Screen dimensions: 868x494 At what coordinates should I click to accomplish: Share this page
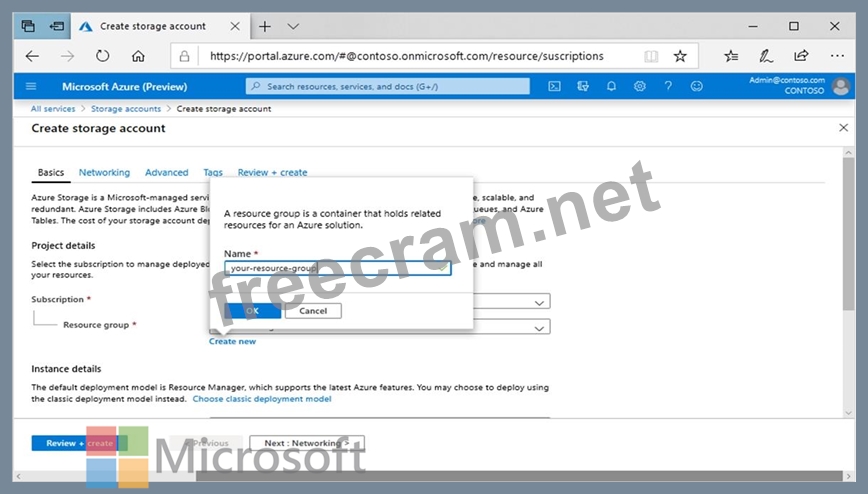click(x=801, y=56)
